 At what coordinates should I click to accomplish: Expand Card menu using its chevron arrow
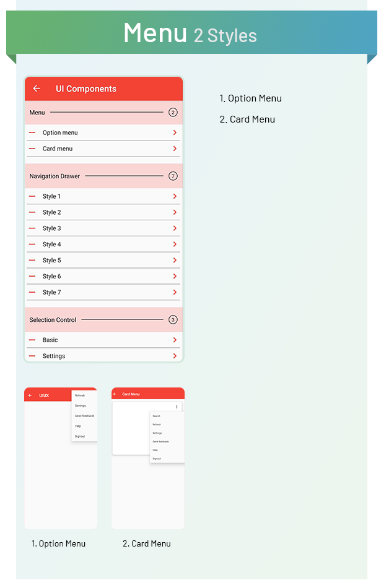click(175, 149)
